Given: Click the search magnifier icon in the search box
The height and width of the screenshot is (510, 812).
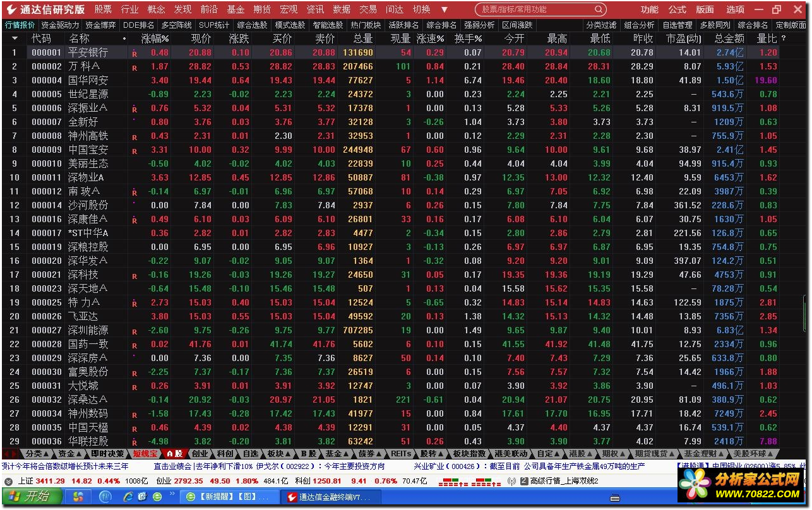Looking at the screenshot, I should coord(598,9).
